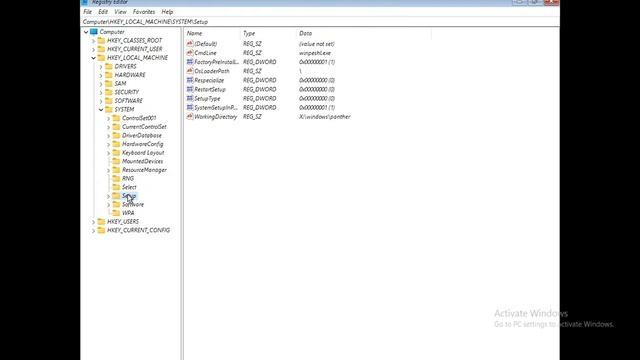
Task: Select the SetupType value name
Action: point(207,99)
